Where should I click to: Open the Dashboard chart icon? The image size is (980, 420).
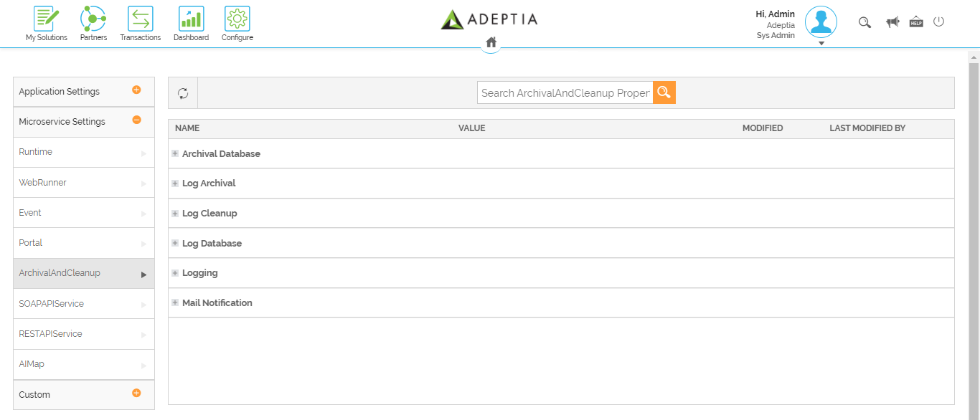tap(191, 19)
